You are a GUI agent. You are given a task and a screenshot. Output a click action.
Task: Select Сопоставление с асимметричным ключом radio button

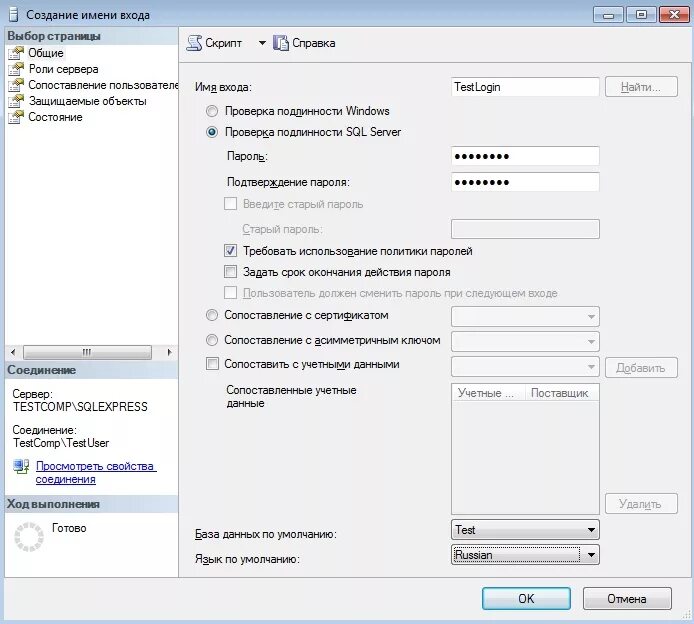(x=212, y=340)
